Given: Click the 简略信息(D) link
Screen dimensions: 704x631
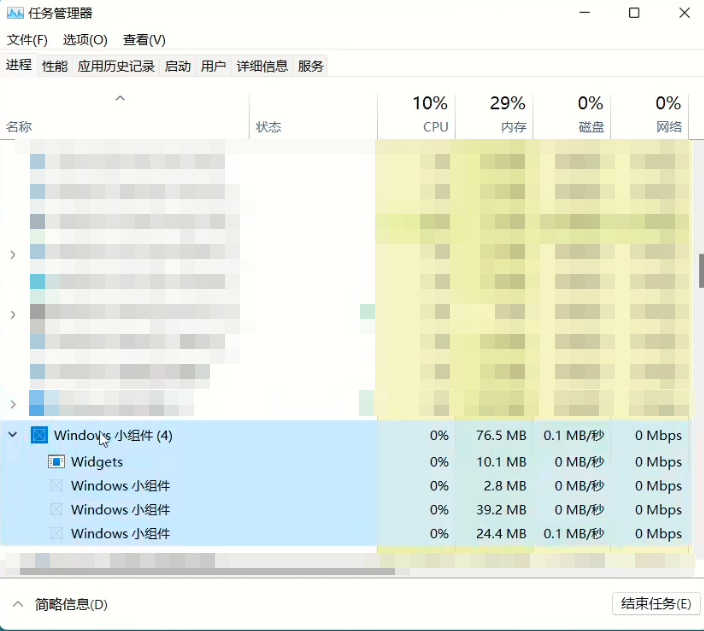Looking at the screenshot, I should pos(71,605).
